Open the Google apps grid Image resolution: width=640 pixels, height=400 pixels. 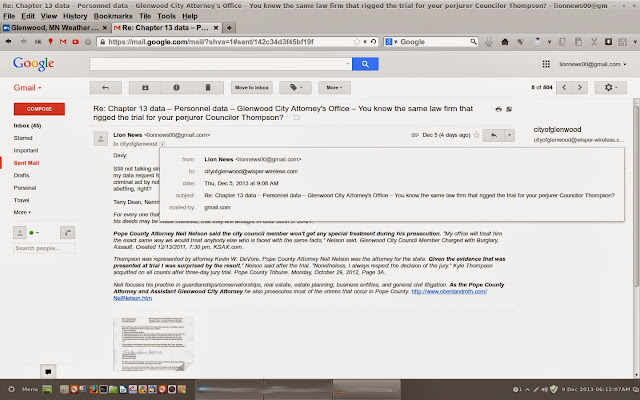(546, 64)
